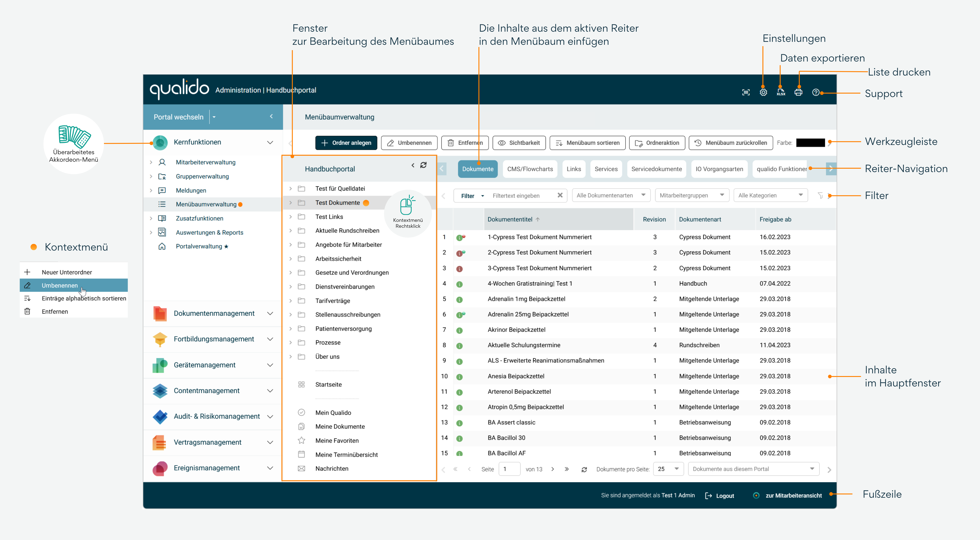Open Dokumente aus diesem Portal dropdown
Screen dimensions: 980x540
pos(753,469)
